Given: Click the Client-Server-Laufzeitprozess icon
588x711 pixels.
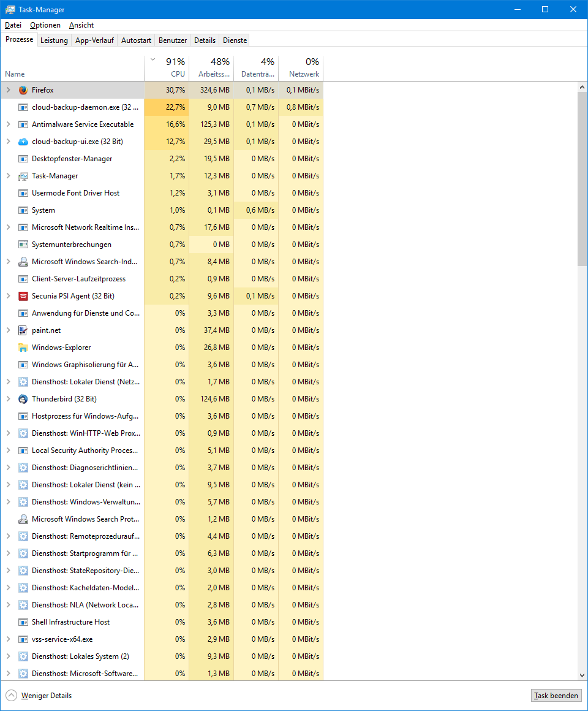Looking at the screenshot, I should click(x=23, y=279).
